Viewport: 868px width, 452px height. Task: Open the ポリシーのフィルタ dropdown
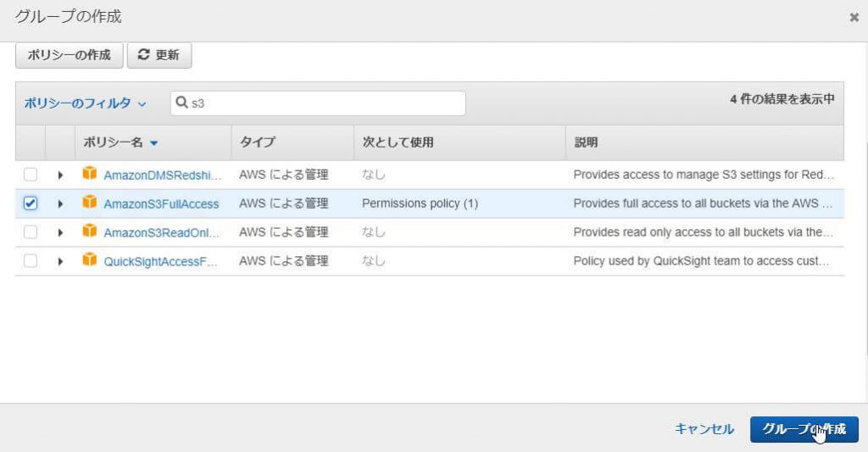[x=86, y=103]
